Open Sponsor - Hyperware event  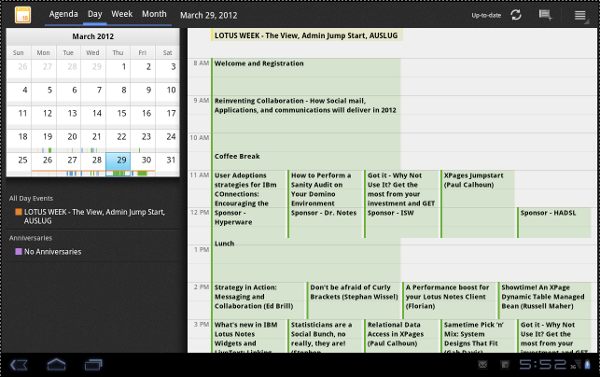249,223
